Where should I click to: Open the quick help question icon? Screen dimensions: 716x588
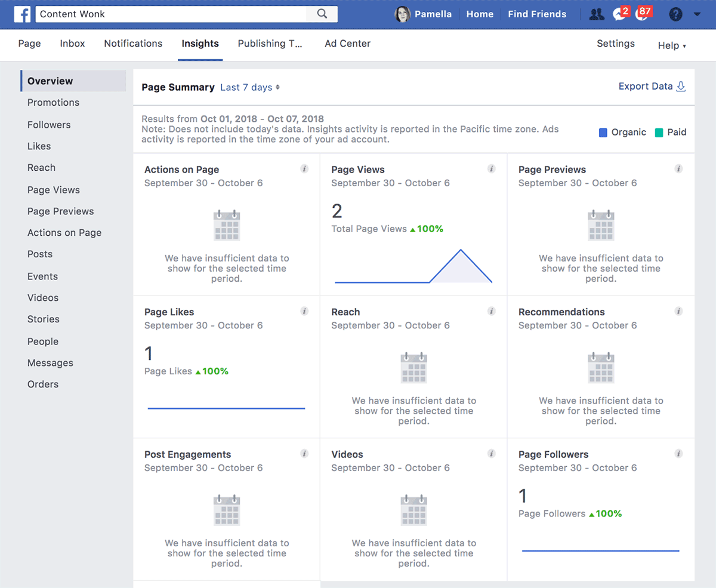675,14
